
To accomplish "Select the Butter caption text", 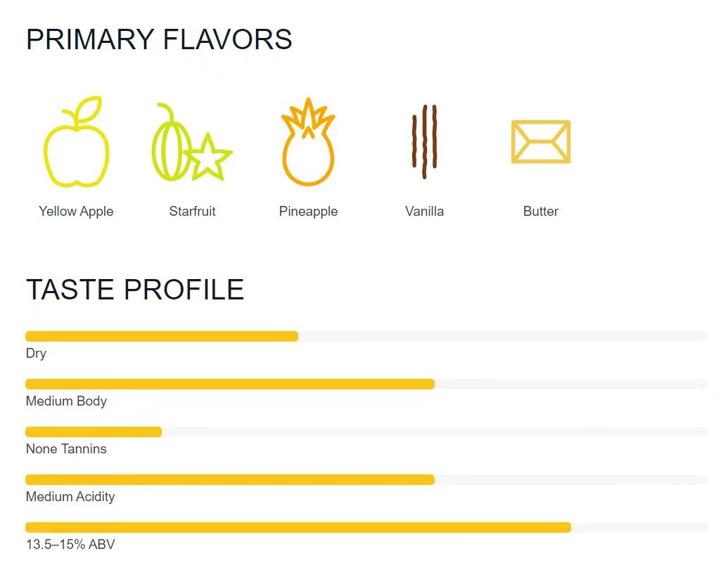I will coord(541,211).
